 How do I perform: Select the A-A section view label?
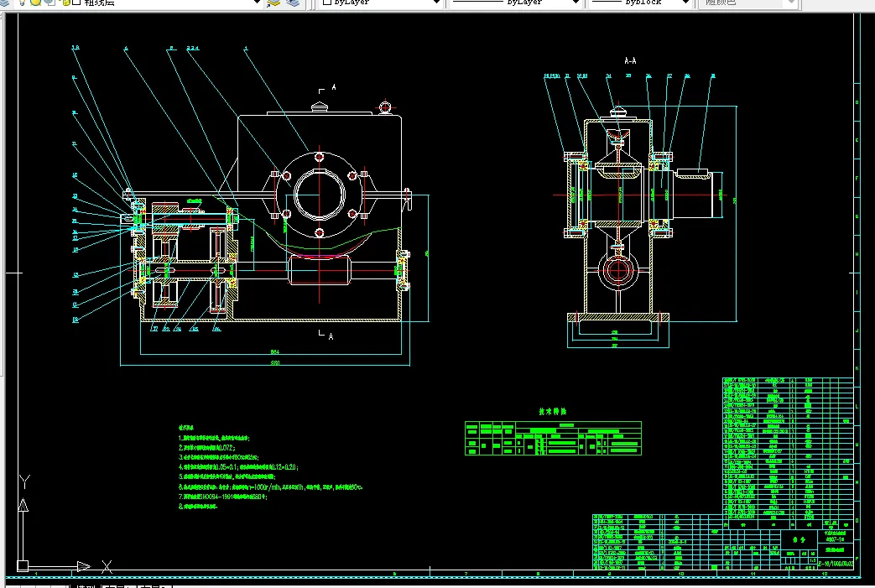coord(630,60)
